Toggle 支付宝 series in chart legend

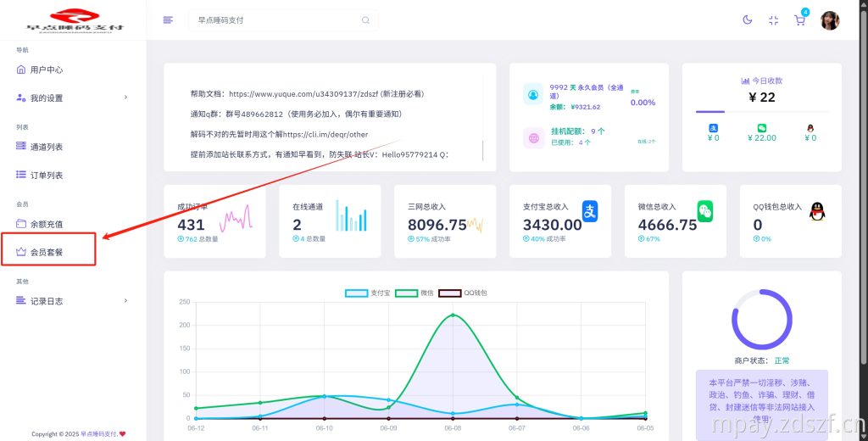click(x=356, y=293)
